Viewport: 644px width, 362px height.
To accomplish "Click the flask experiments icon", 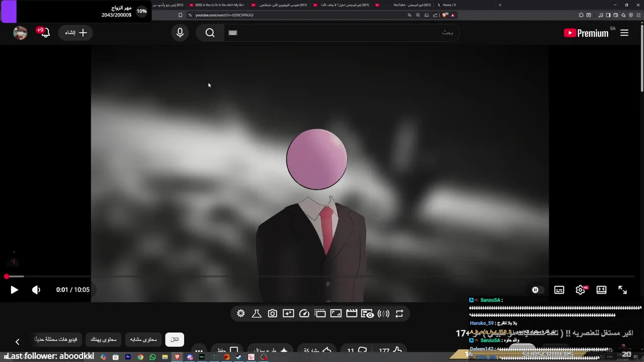I will 257,313.
